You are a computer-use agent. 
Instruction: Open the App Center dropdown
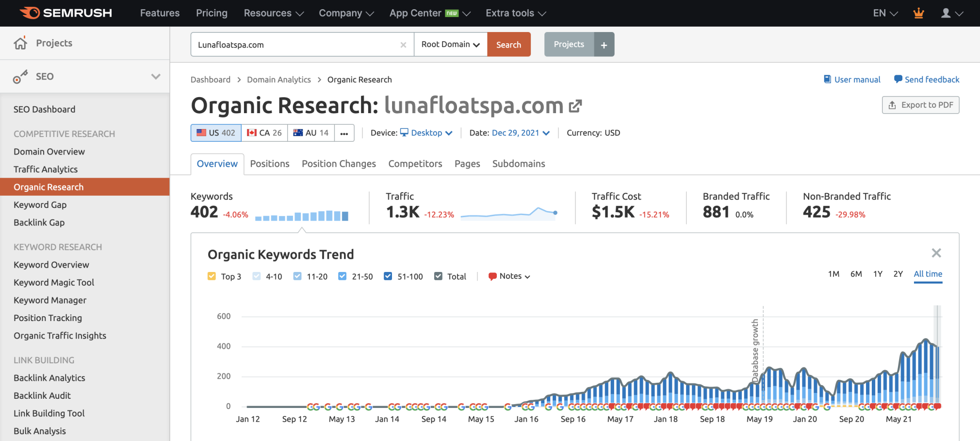point(430,13)
